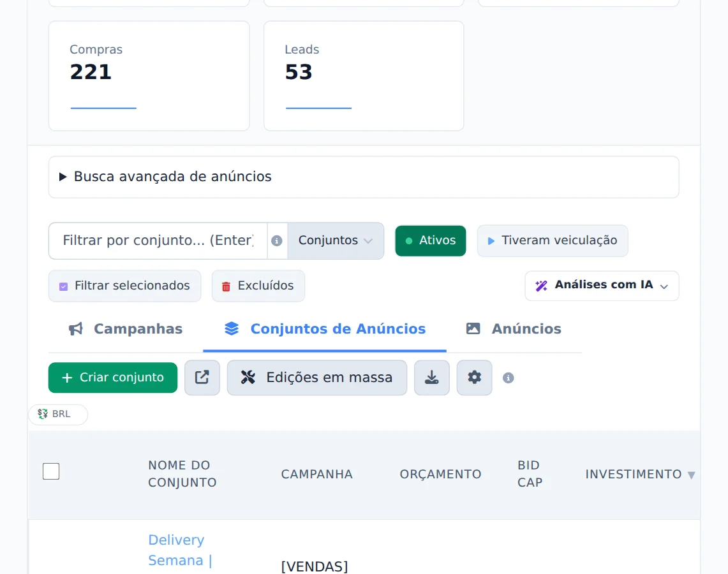Click the info icon beside filter input
728x574 pixels.
(x=277, y=241)
